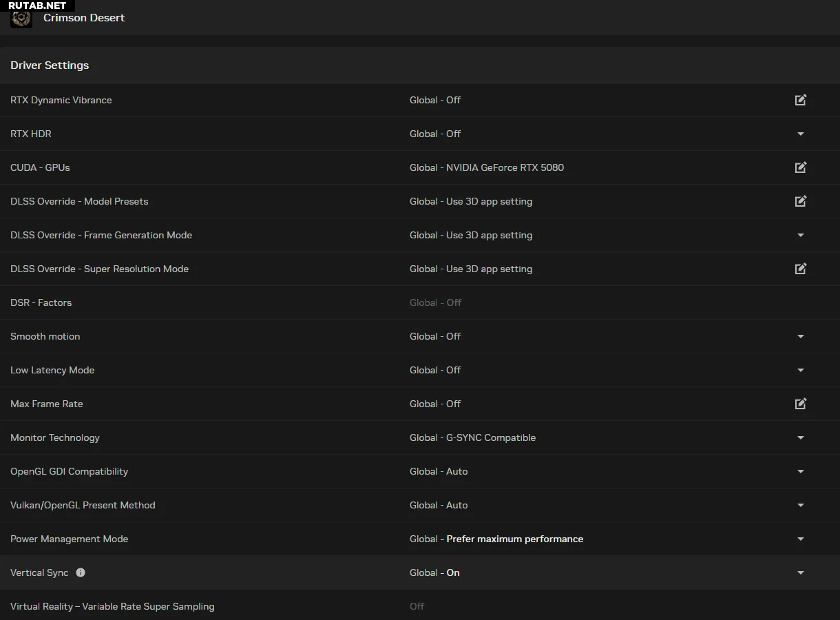
Task: Click the Crimson Desert game icon
Action: pos(21,18)
